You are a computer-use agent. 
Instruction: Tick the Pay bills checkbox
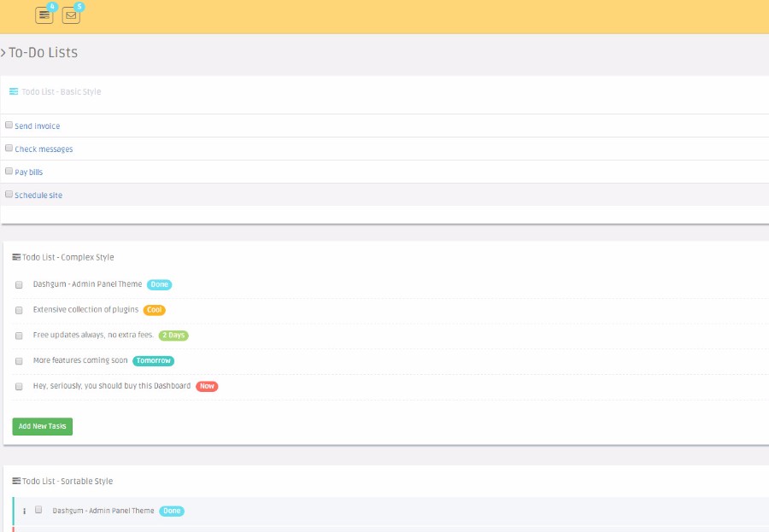coord(9,171)
